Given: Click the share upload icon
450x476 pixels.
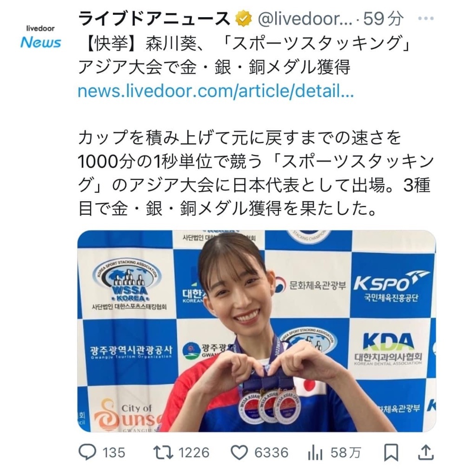Looking at the screenshot, I should pyautogui.click(x=426, y=452).
